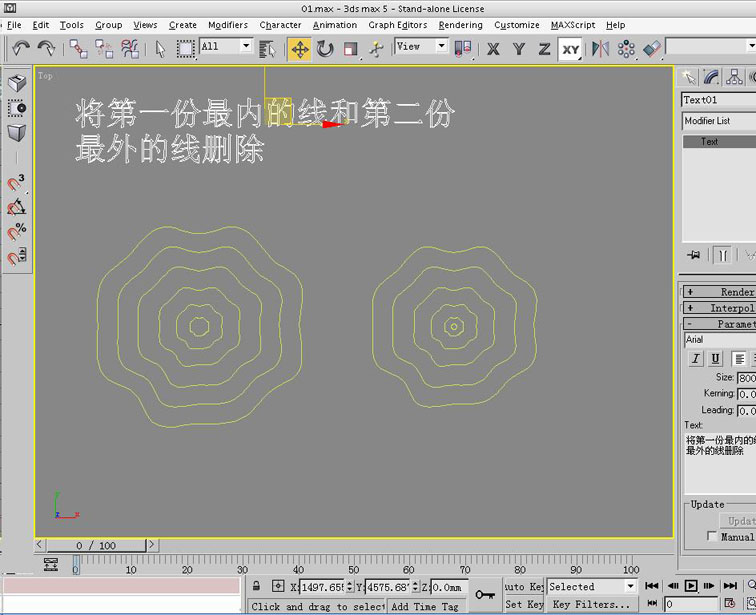Click the Redo arrow icon

(x=47, y=48)
